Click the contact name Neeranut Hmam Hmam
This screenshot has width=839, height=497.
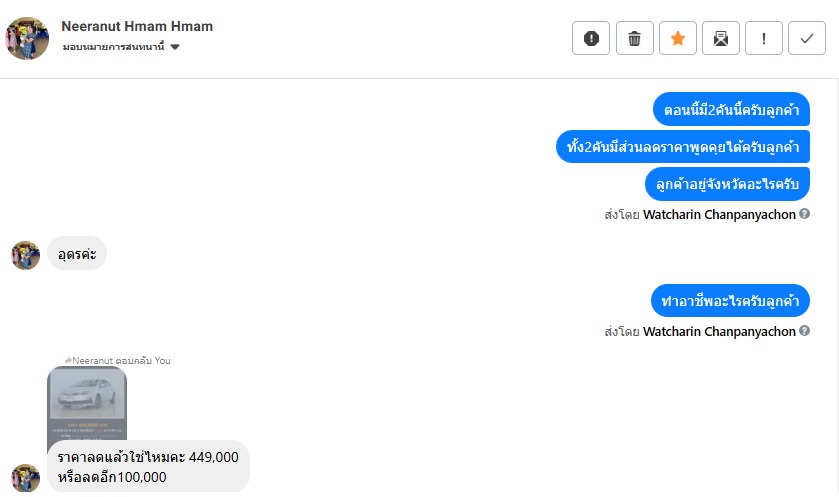[137, 26]
